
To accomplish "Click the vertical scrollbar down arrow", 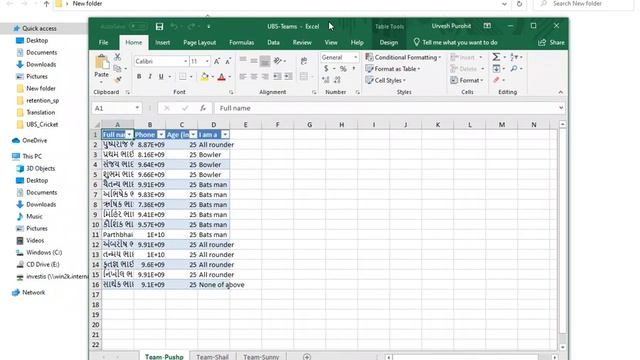I will pyautogui.click(x=563, y=347).
